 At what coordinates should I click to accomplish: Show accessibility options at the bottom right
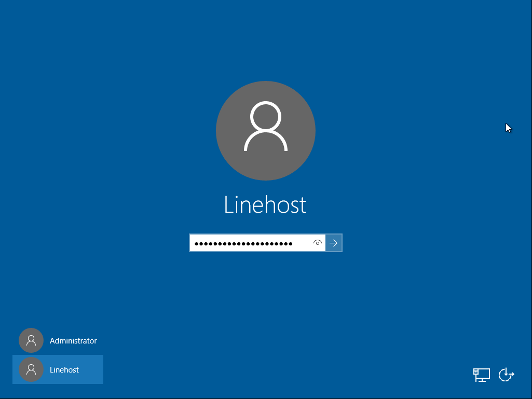tap(506, 375)
